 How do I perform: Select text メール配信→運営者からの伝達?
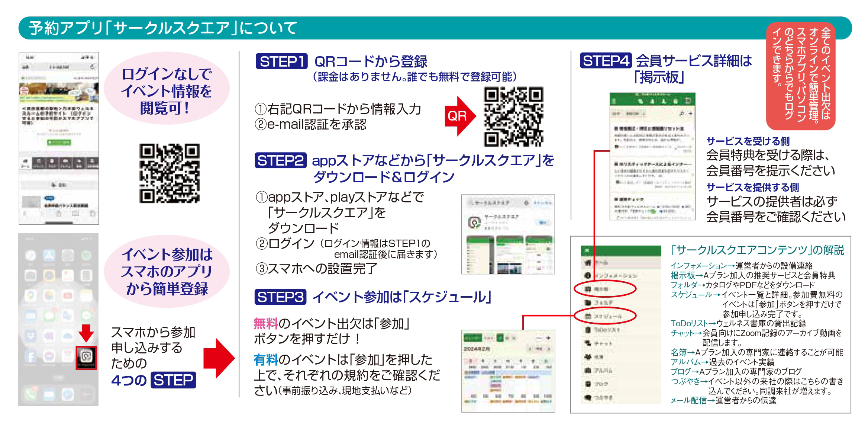coord(723,400)
